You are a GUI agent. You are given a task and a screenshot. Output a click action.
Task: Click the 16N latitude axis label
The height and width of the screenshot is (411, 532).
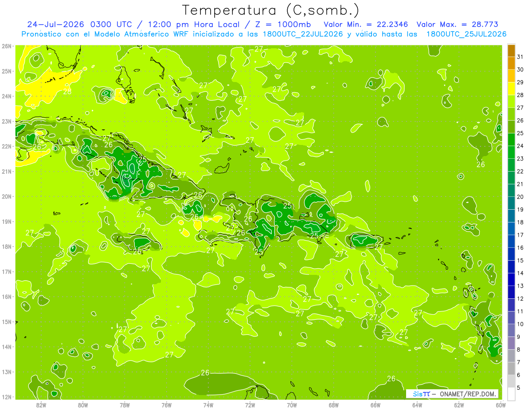[7, 297]
